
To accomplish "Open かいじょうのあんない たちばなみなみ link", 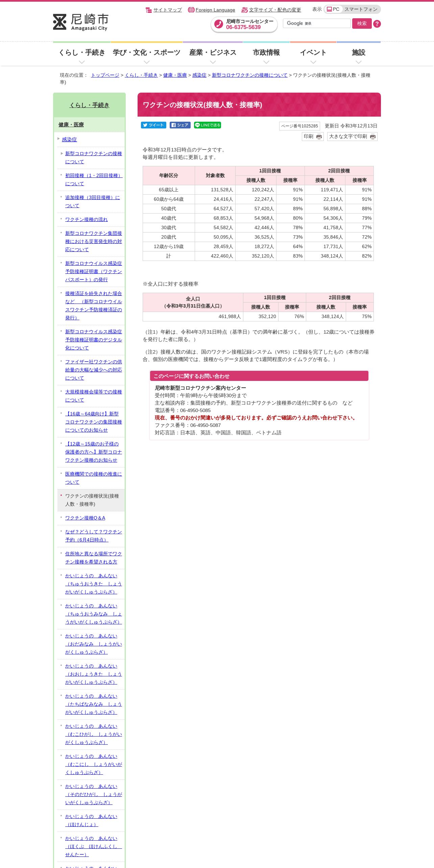I will [93, 704].
